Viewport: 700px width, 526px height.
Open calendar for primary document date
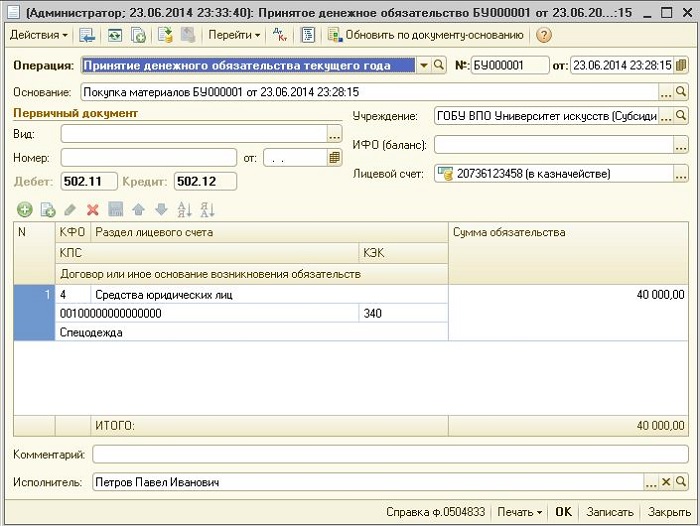pos(334,158)
